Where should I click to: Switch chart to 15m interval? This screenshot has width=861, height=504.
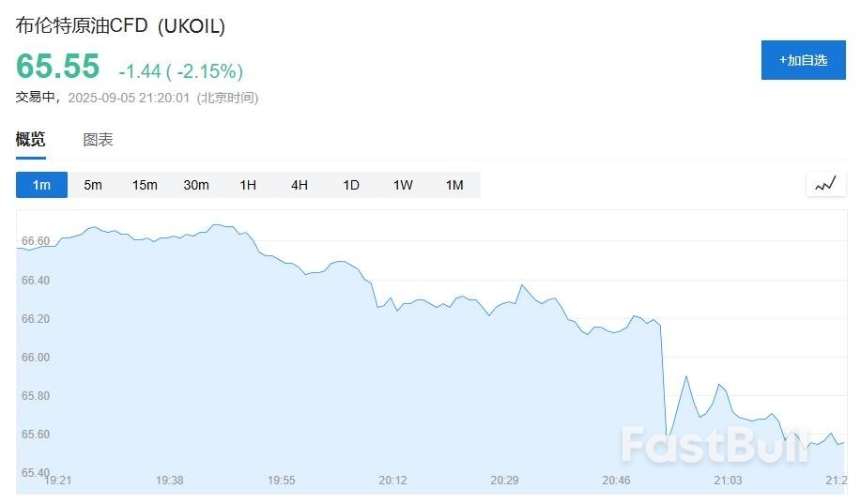tap(145, 185)
